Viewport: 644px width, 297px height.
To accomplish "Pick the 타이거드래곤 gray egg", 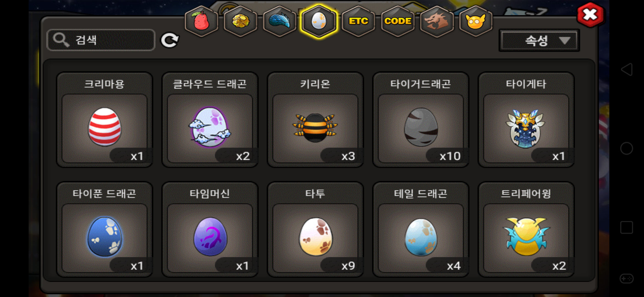I will point(421,120).
